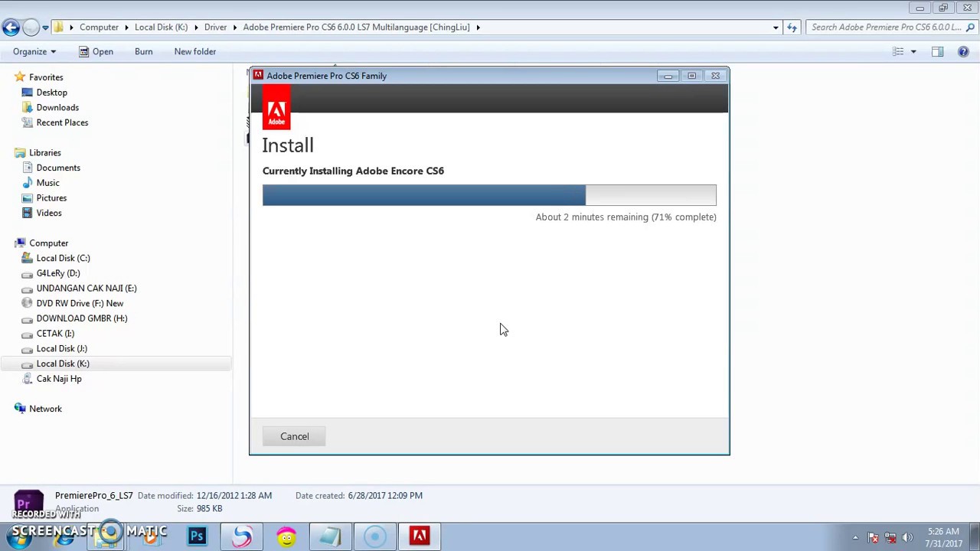980x551 pixels.
Task: Expand the chevron after the Driver breadcrumb
Action: [x=235, y=28]
